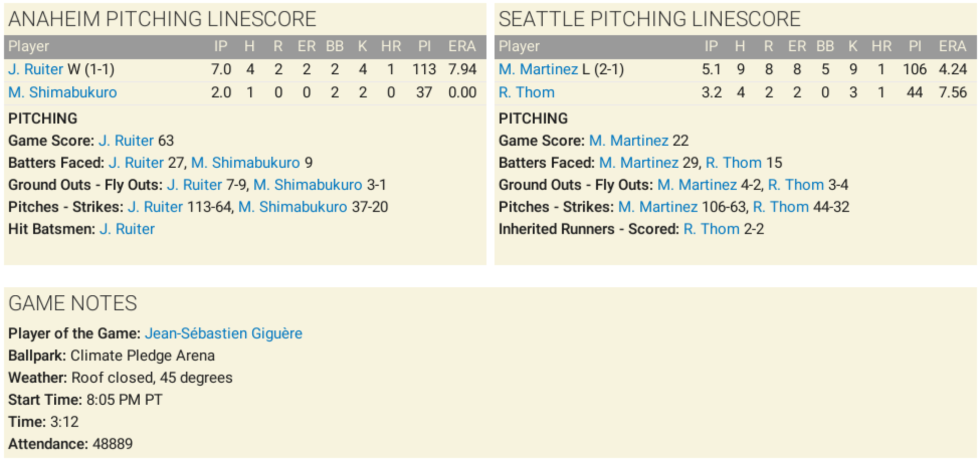
Task: Click R. Thom under Inherited Runners - Scored
Action: tap(711, 229)
